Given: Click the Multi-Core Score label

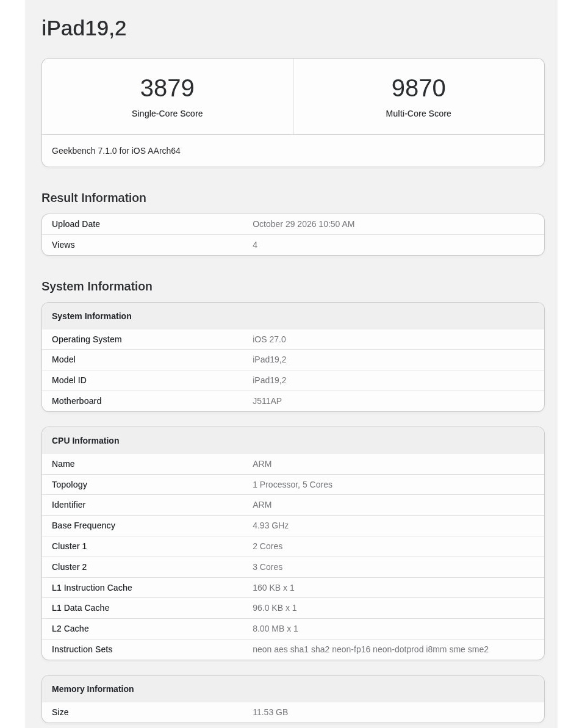Looking at the screenshot, I should [x=418, y=114].
